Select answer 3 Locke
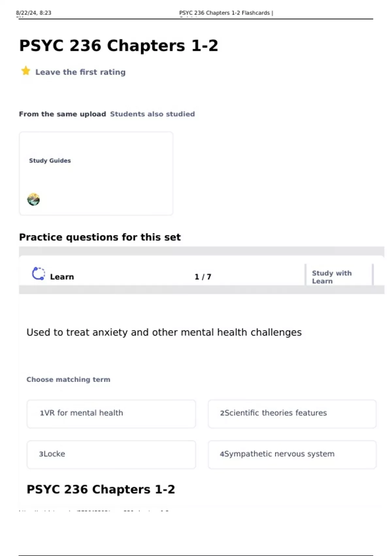Image resolution: width=392 pixels, height=556 pixels. (111, 455)
